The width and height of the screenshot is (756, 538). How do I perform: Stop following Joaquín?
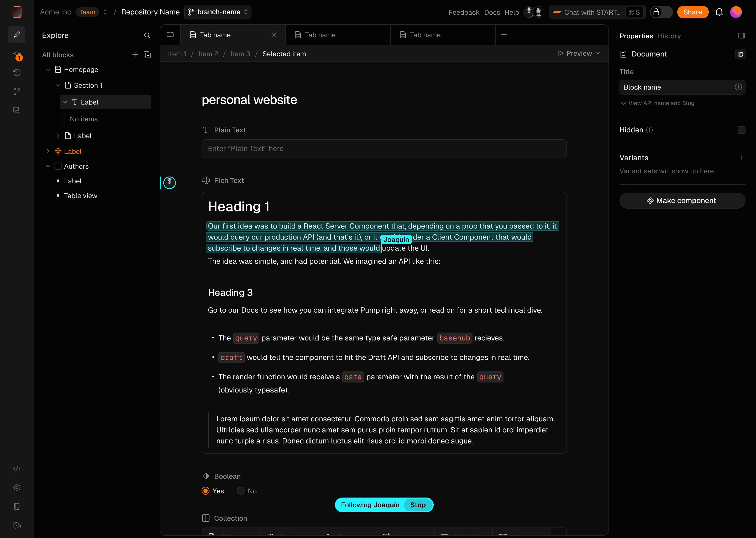pos(418,505)
